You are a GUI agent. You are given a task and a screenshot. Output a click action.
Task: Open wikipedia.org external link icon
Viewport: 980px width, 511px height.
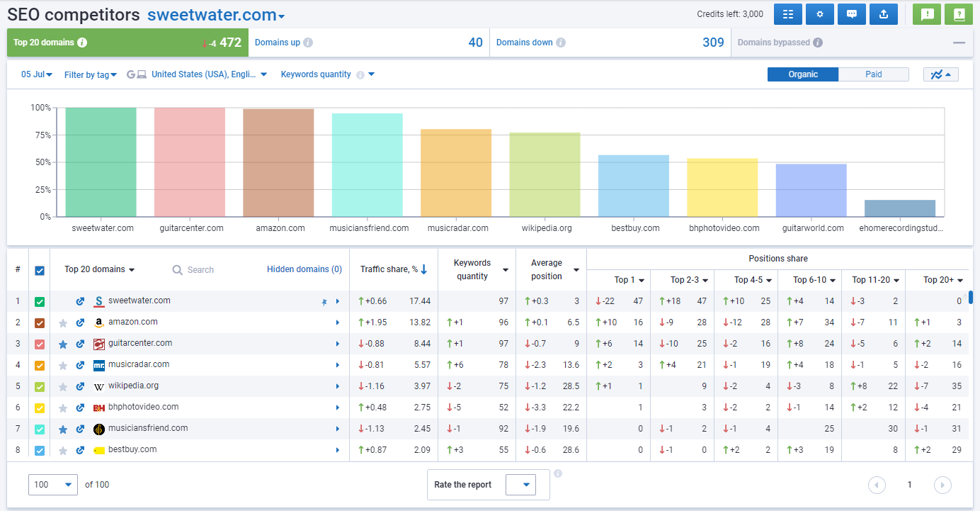click(x=81, y=387)
